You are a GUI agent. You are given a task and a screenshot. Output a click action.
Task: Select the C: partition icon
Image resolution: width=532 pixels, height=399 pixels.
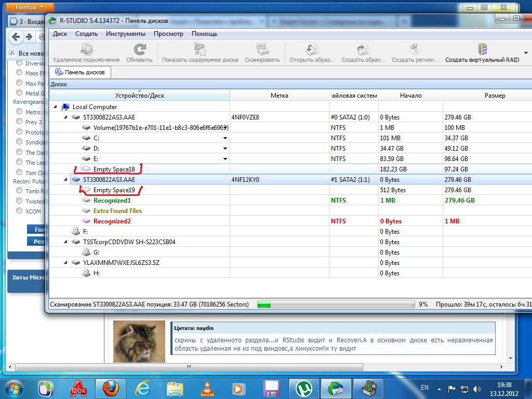(x=87, y=138)
